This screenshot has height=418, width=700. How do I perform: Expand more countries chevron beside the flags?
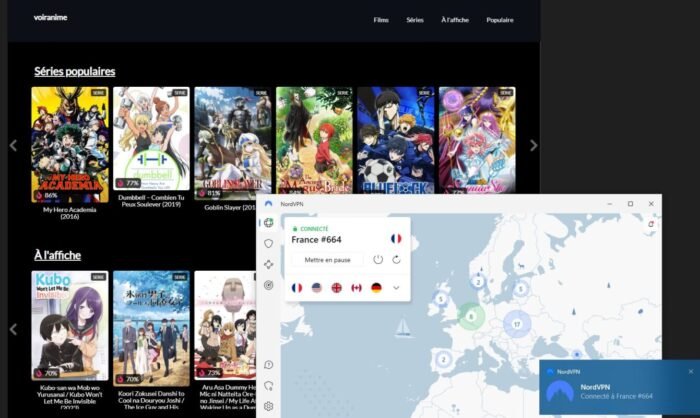click(x=396, y=288)
